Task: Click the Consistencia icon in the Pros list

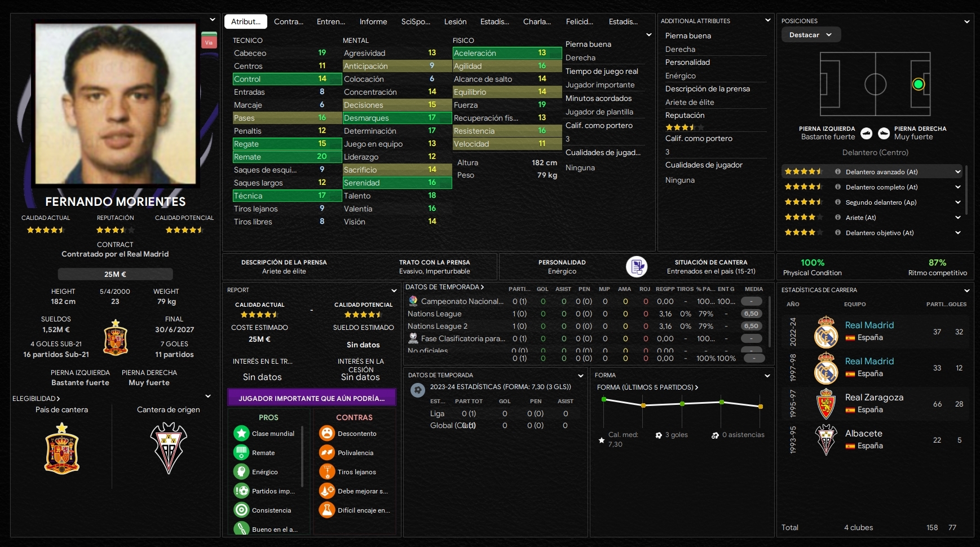Action: pos(241,510)
